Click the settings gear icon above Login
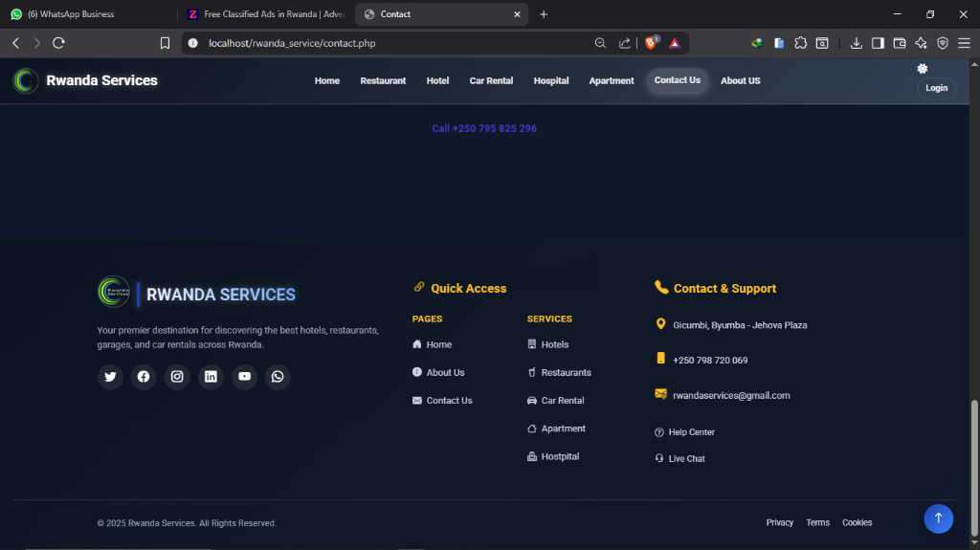 (x=923, y=69)
